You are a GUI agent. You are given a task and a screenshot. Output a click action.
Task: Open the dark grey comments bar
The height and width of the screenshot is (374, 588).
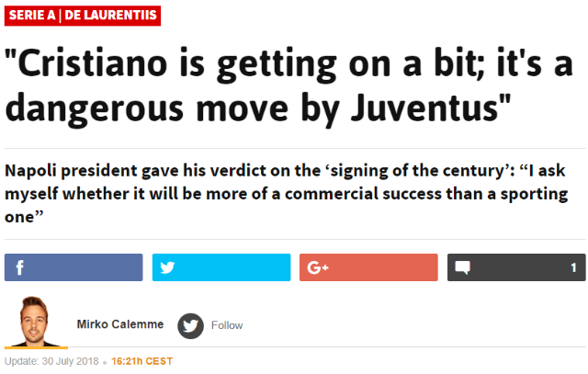pyautogui.click(x=516, y=267)
